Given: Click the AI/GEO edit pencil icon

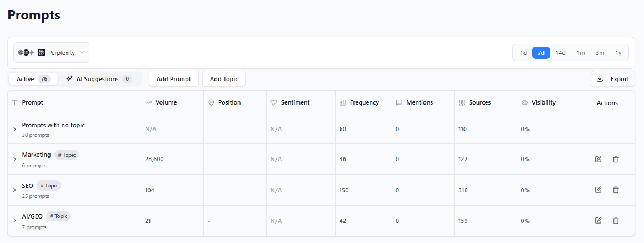Looking at the screenshot, I should coord(598,220).
